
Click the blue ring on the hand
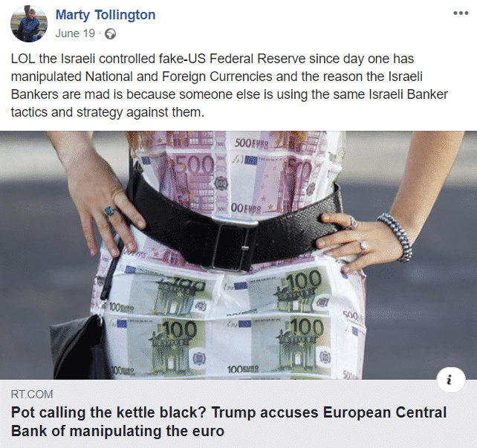click(x=109, y=211)
